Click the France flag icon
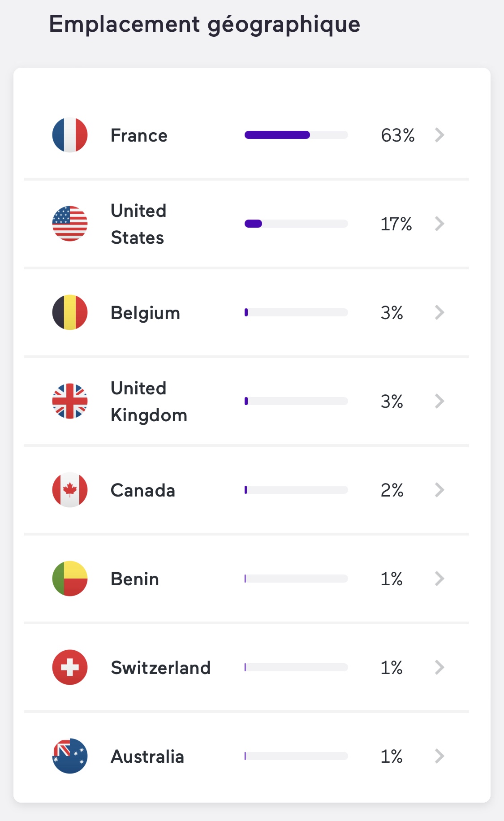The image size is (504, 821). tap(70, 135)
